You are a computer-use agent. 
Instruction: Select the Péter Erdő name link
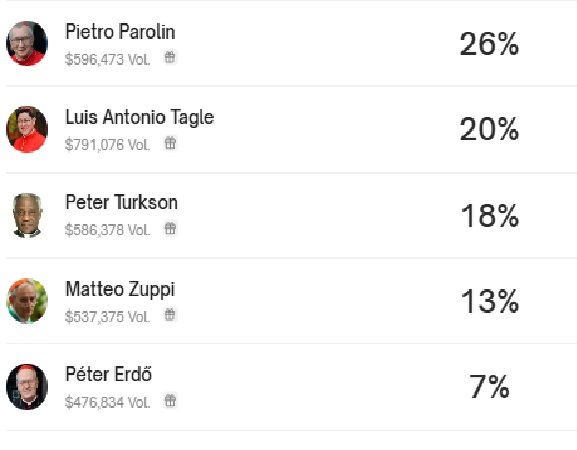108,374
